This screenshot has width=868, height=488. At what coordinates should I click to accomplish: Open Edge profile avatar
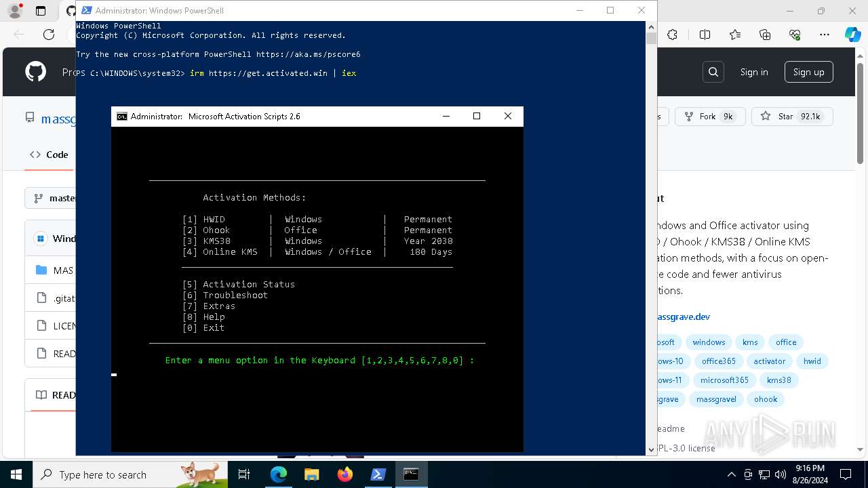14,11
